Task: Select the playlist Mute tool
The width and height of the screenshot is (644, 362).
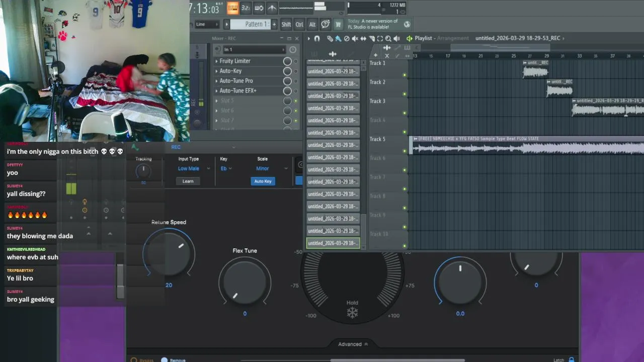Action: coord(355,38)
